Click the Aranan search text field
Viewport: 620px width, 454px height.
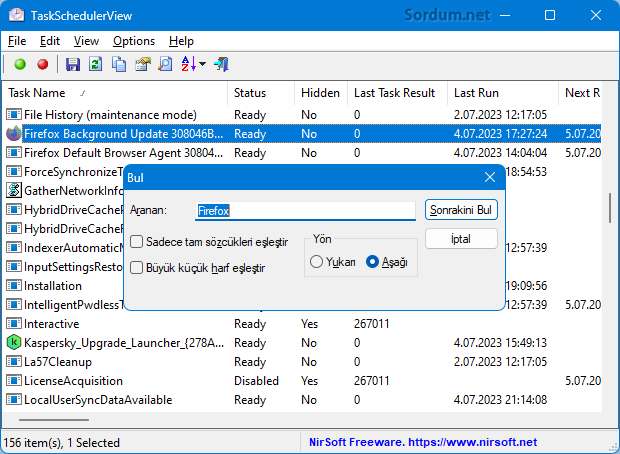pos(305,210)
